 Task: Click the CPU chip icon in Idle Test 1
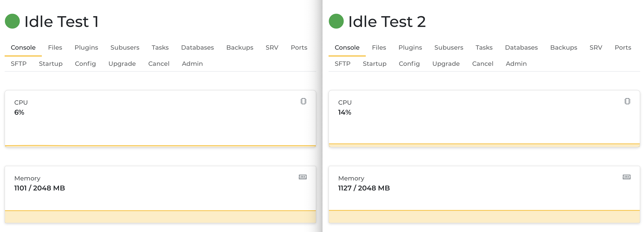[x=303, y=101]
